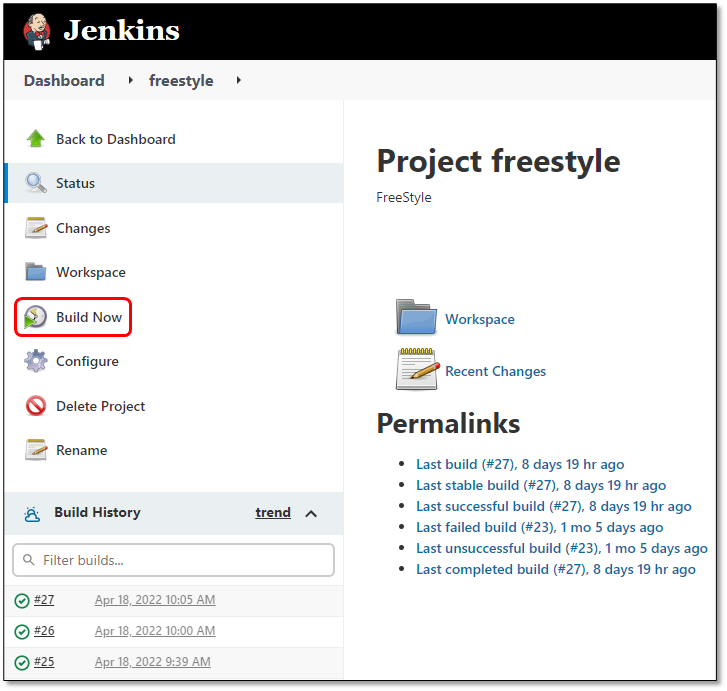Open Apr 18, 2022 10:05 AM build timestamp
The height and width of the screenshot is (691, 727).
click(x=155, y=600)
